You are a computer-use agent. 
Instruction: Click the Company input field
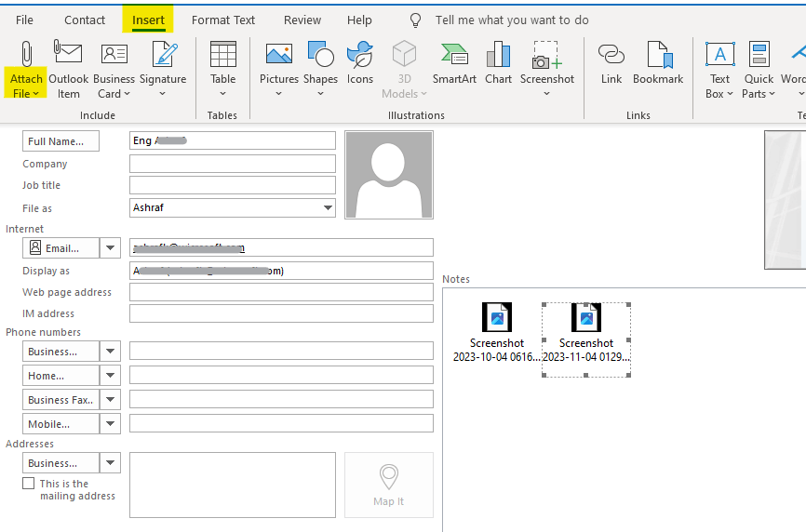point(233,164)
